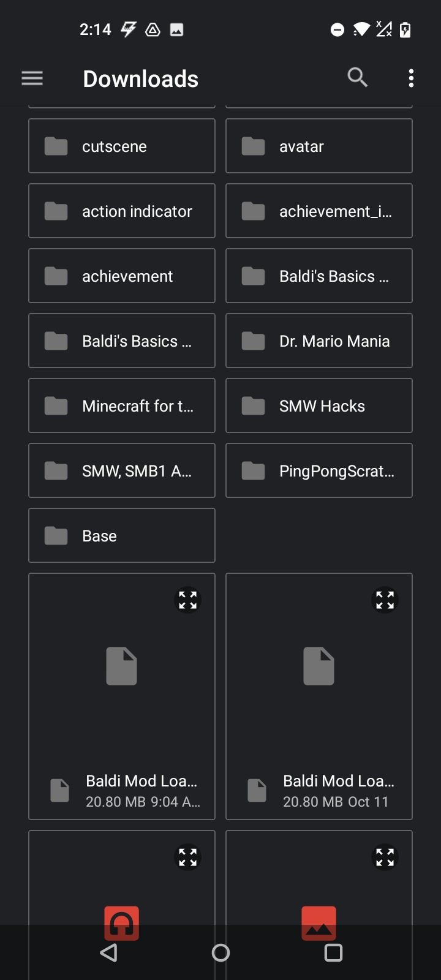Open the cutscene folder
The height and width of the screenshot is (980, 441).
122,146
